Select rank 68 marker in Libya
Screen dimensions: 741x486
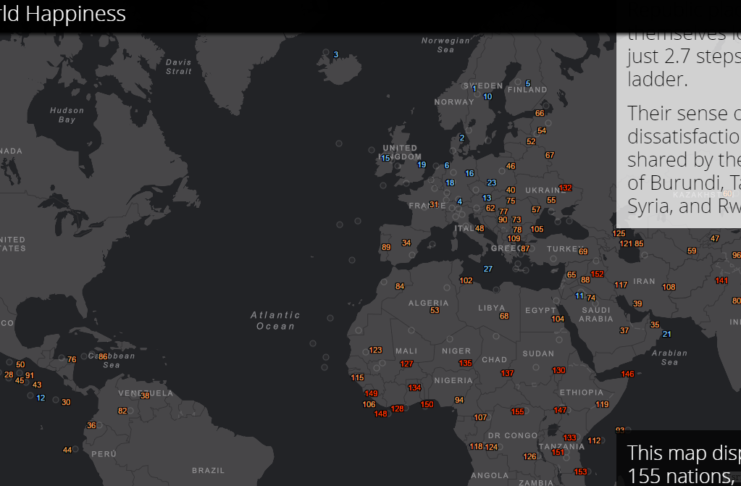(504, 316)
